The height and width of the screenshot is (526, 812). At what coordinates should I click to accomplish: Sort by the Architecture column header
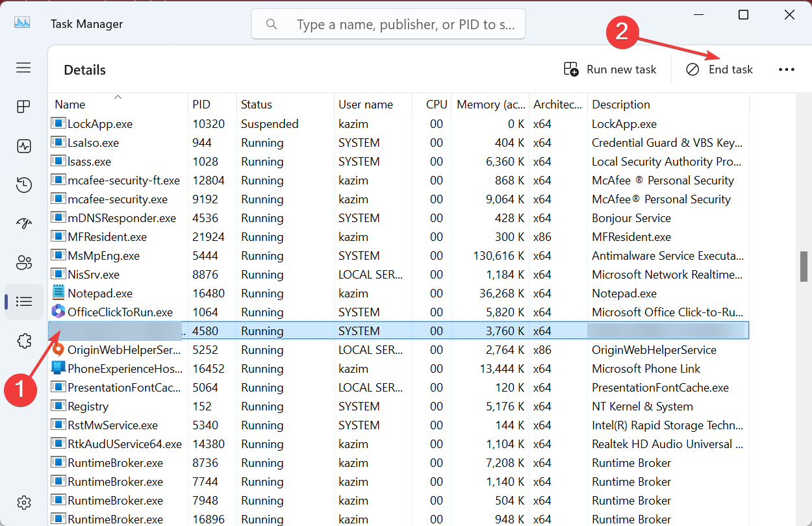558,105
